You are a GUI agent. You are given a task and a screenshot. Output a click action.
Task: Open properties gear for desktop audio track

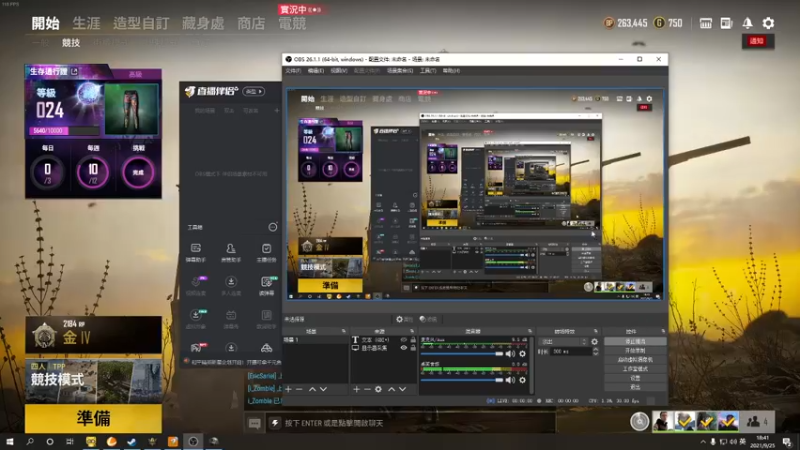pos(522,380)
